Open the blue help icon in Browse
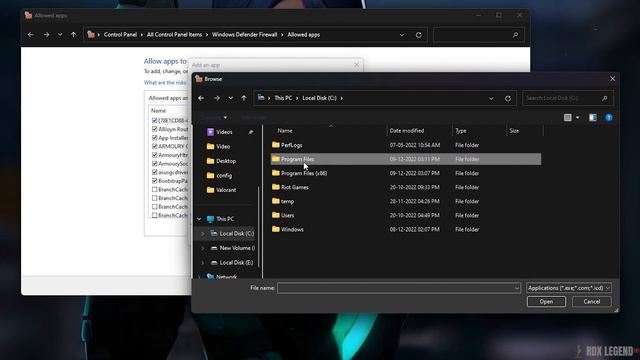Screen dimensions: 640x360 [609, 118]
